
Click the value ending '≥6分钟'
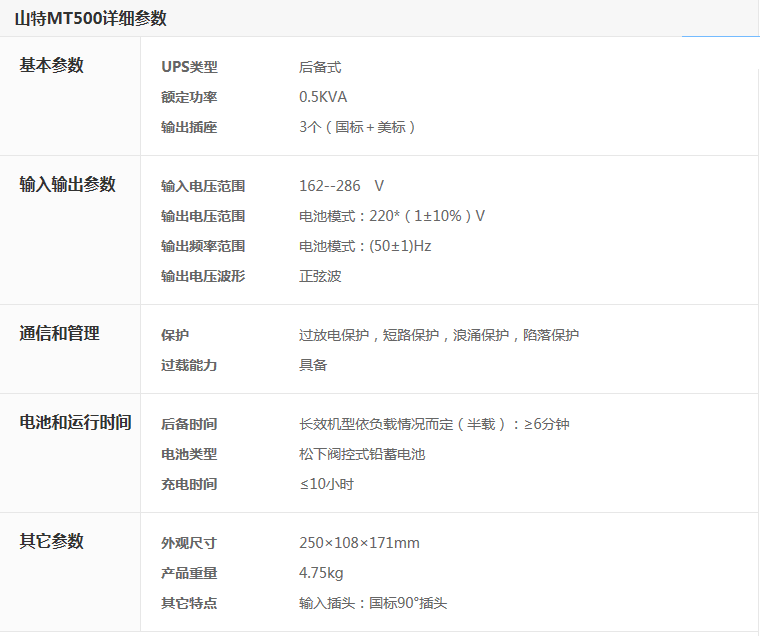pos(434,424)
